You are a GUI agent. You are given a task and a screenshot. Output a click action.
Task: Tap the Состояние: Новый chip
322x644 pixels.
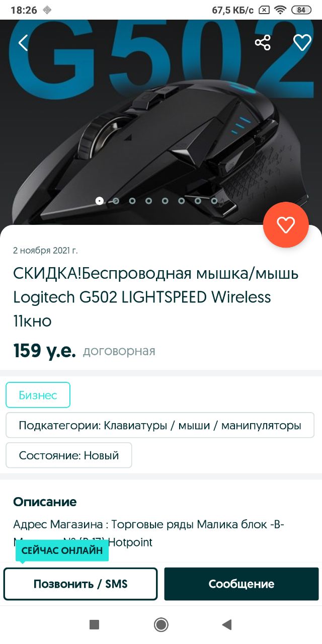click(69, 455)
